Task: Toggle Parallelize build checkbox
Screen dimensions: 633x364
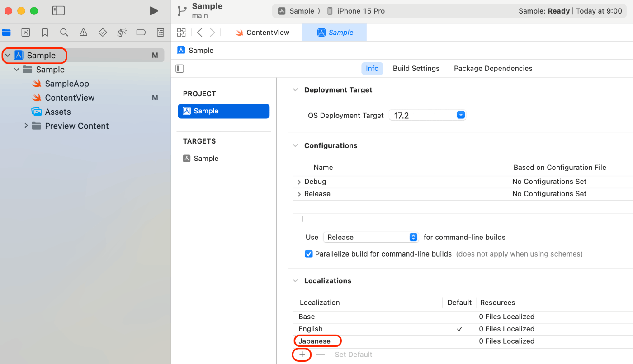Action: tap(309, 254)
